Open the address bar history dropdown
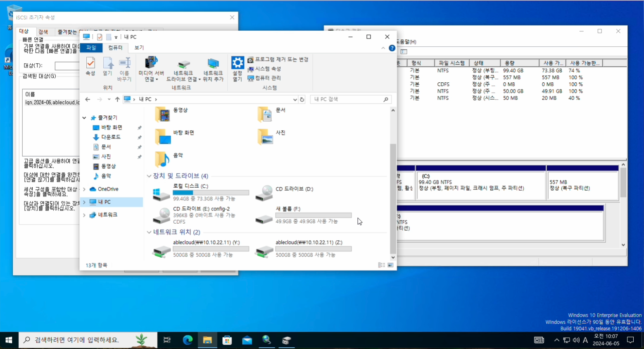The image size is (644, 349). [x=295, y=100]
